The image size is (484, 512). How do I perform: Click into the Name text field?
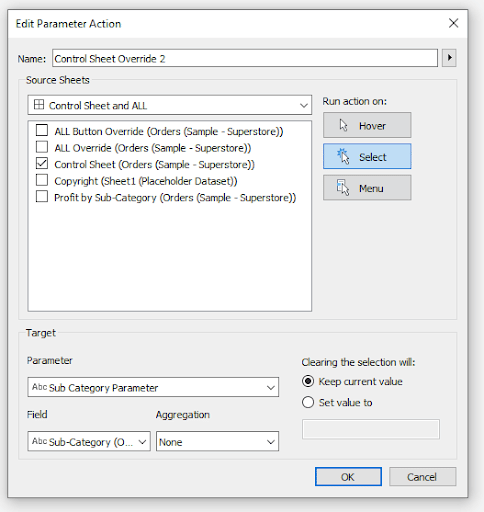point(245,58)
